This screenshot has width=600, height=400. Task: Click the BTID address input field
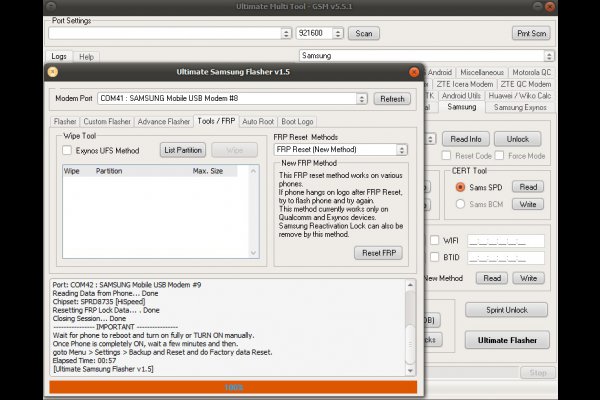[x=505, y=258]
